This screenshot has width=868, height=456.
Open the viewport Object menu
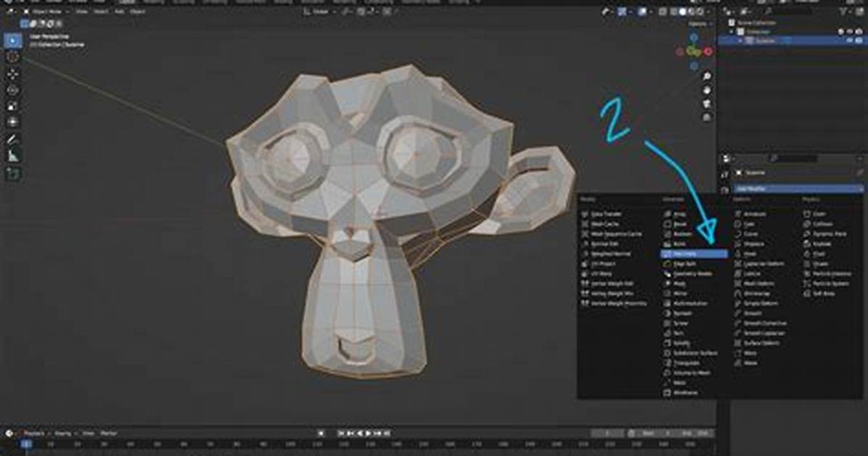[137, 11]
